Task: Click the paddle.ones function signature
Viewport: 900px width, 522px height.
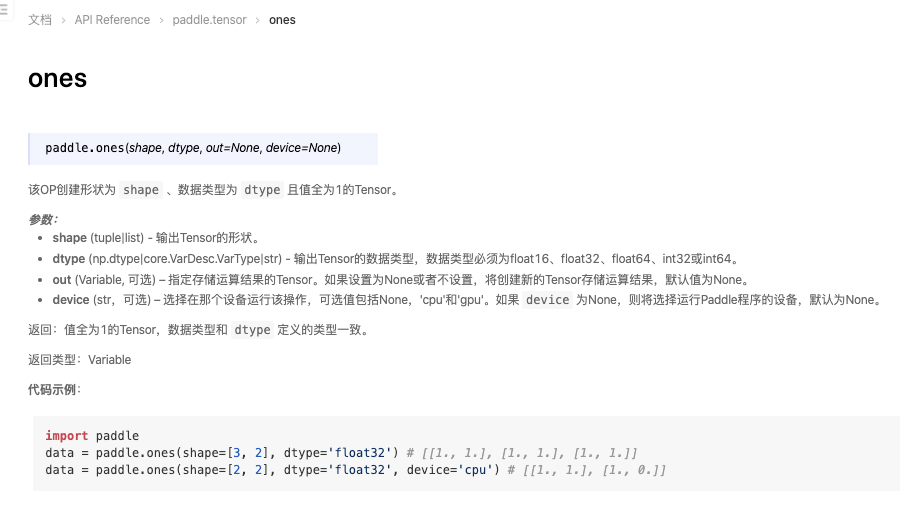Action: coord(193,148)
